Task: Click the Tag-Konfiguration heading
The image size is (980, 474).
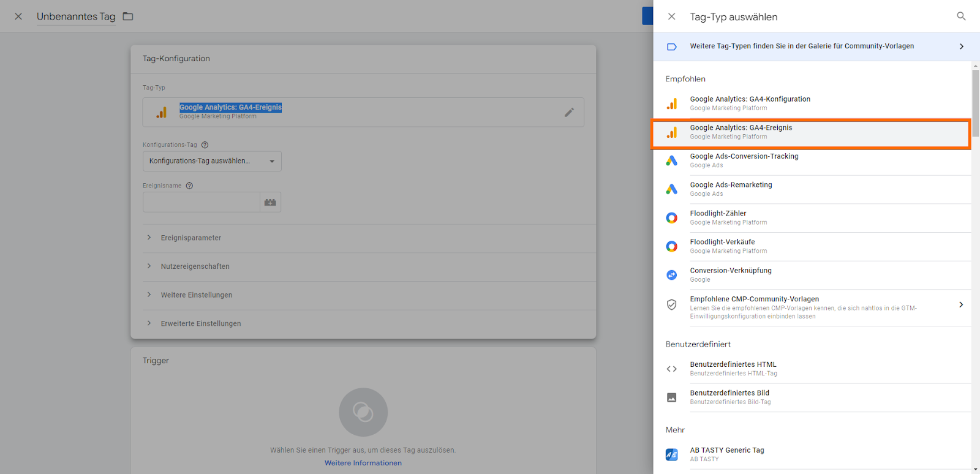Action: coord(176,59)
